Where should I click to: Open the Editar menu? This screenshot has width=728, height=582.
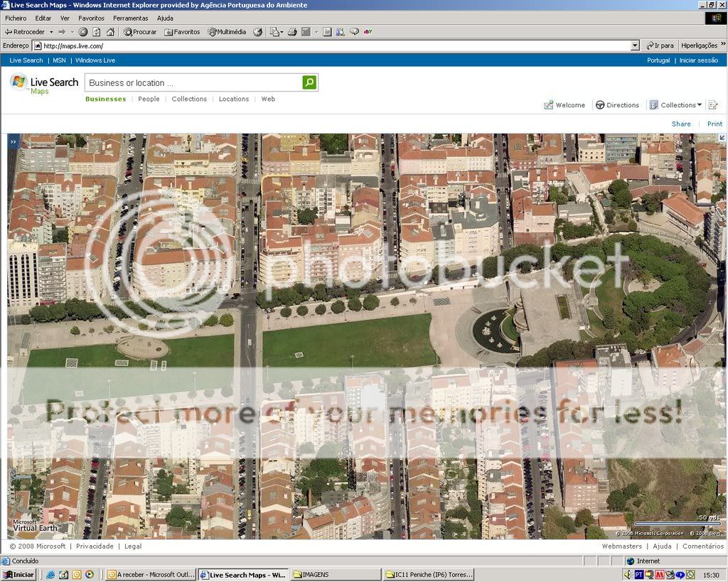(x=43, y=18)
